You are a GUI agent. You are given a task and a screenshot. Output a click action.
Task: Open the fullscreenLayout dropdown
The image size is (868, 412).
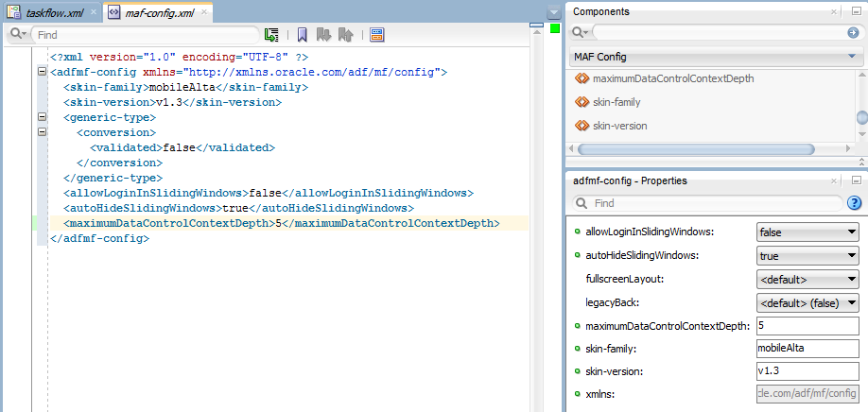tap(807, 280)
